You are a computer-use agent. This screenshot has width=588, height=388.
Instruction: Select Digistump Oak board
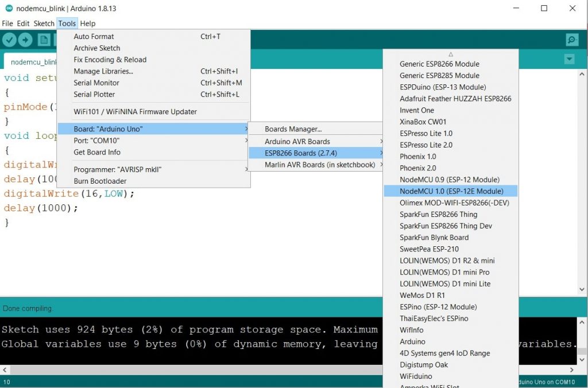pos(451,365)
